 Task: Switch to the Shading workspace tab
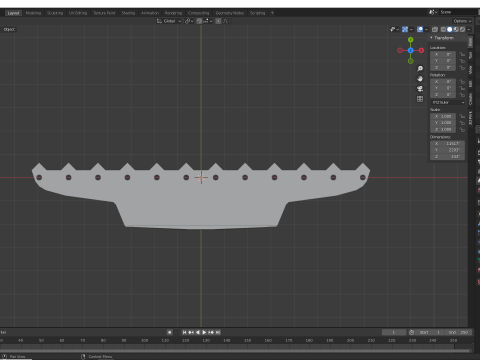coord(128,13)
